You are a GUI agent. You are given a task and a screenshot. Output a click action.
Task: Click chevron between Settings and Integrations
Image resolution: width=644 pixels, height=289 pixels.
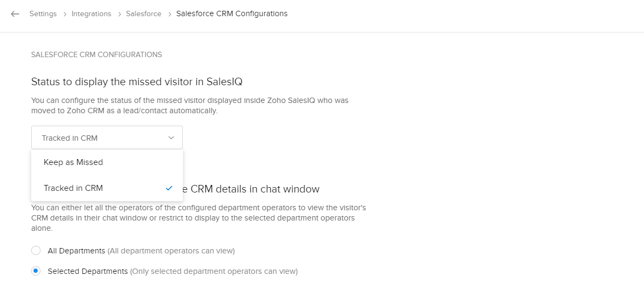pos(64,14)
